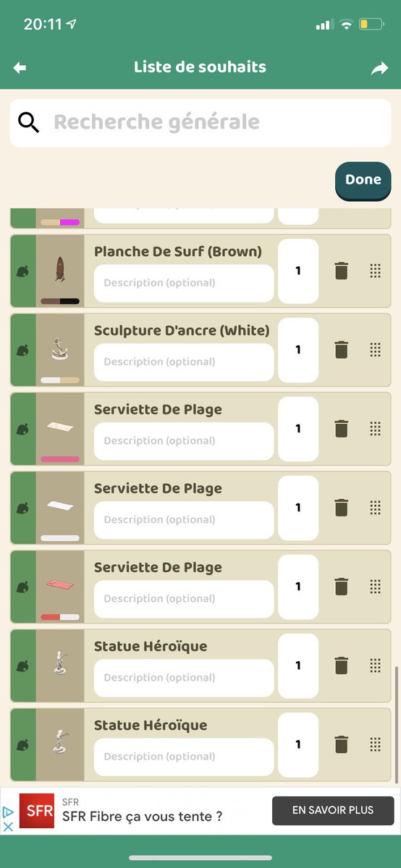
Task: Tap the reorder handle for Planche De Surf
Action: point(375,271)
